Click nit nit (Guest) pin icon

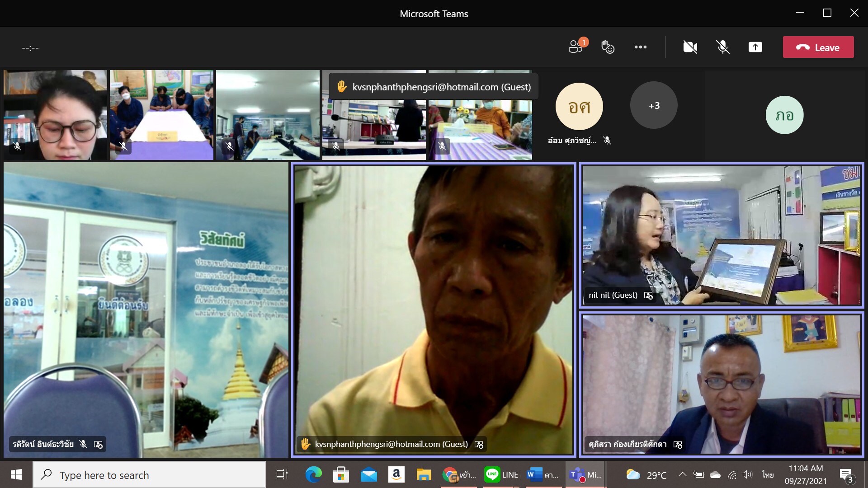648,296
